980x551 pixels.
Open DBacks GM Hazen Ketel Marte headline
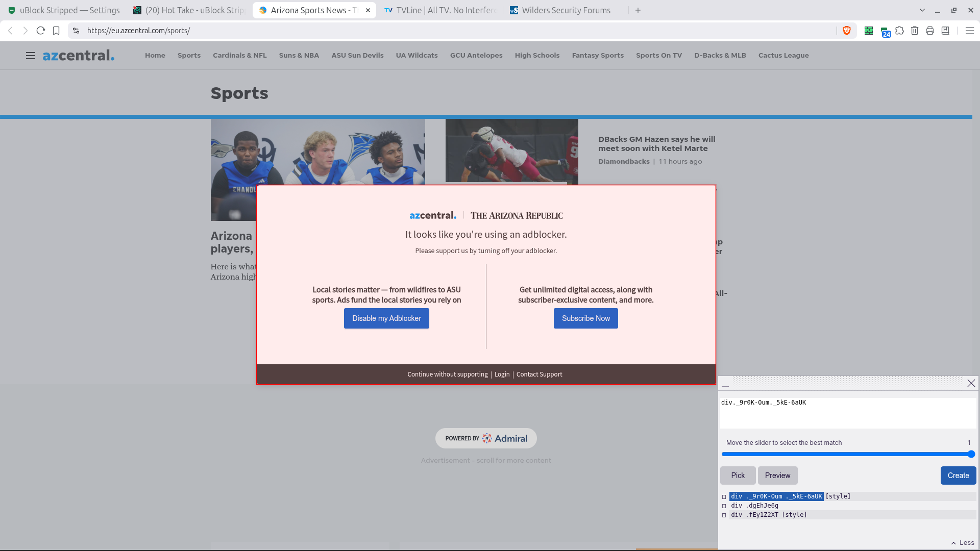tap(657, 144)
